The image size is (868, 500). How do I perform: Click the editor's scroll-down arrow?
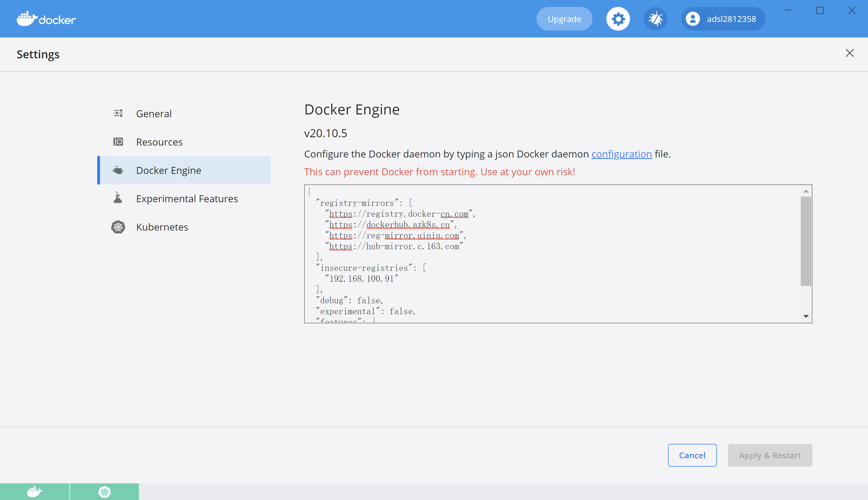[806, 316]
